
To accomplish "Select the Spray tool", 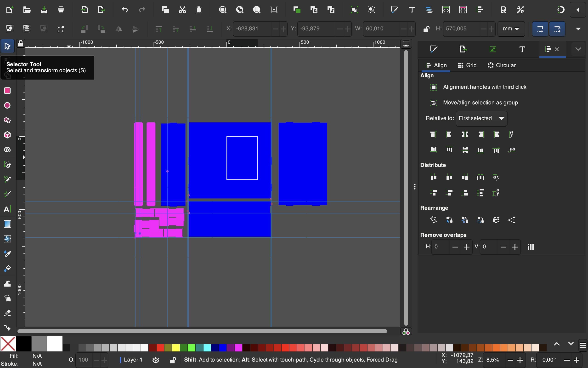I will coord(7,298).
